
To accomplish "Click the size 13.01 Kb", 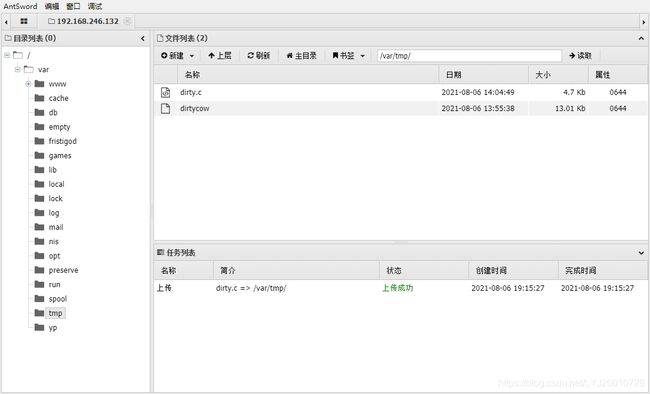I will click(570, 109).
